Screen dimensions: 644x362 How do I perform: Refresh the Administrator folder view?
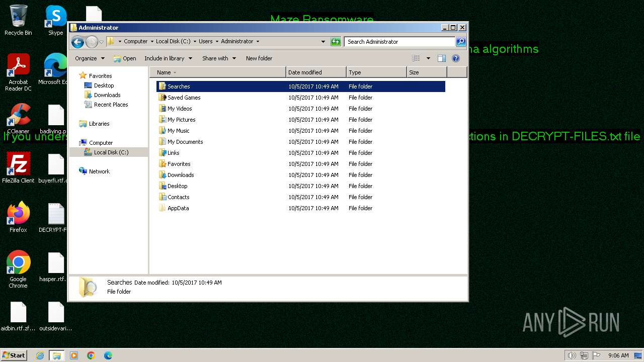coord(336,42)
